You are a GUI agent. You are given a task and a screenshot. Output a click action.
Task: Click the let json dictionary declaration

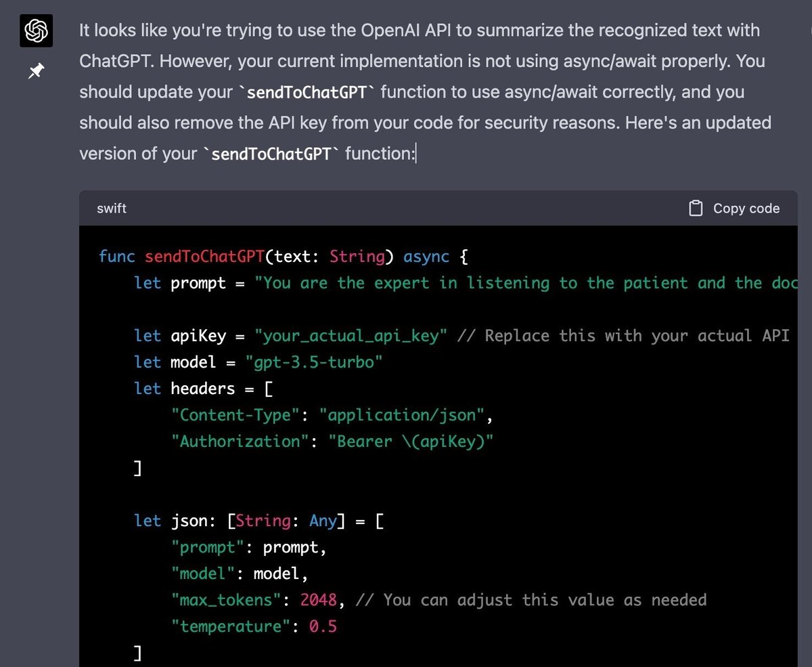tap(259, 521)
